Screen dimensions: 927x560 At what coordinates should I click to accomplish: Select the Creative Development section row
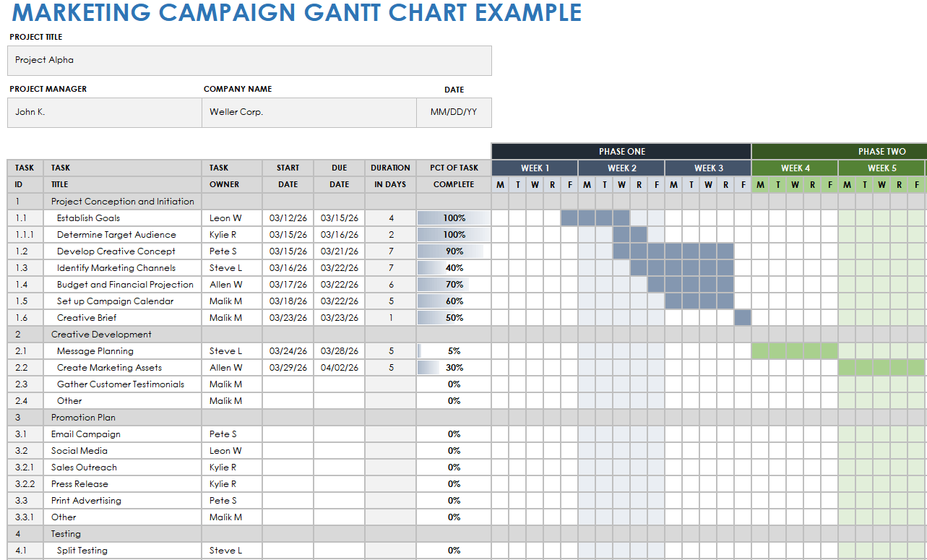point(101,335)
